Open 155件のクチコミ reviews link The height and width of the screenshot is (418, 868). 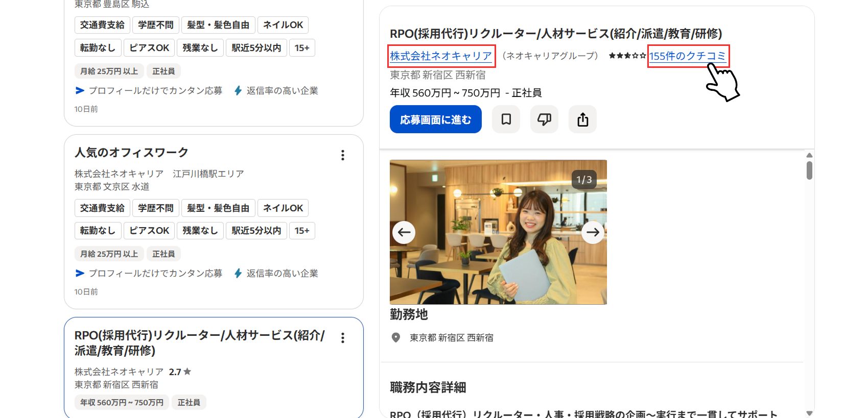coord(688,56)
